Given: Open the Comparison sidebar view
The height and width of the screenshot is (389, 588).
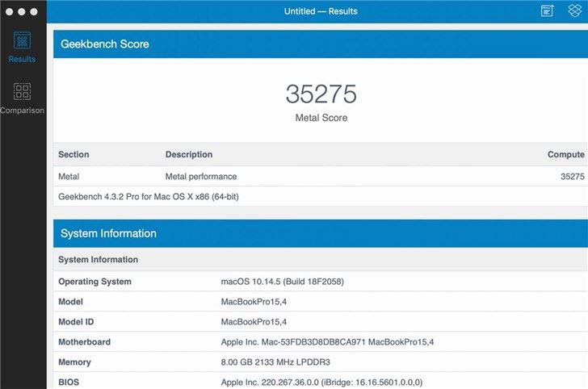Looking at the screenshot, I should [22, 98].
